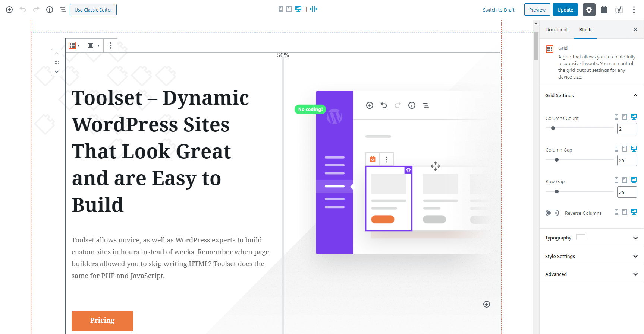Click the Row Gap number field
The width and height of the screenshot is (644, 334).
pyautogui.click(x=627, y=192)
